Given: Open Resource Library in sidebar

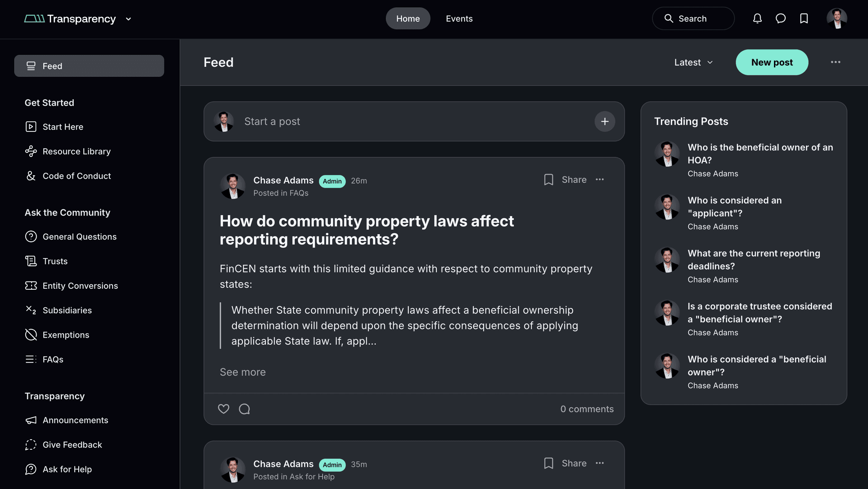Looking at the screenshot, I should click(x=76, y=151).
